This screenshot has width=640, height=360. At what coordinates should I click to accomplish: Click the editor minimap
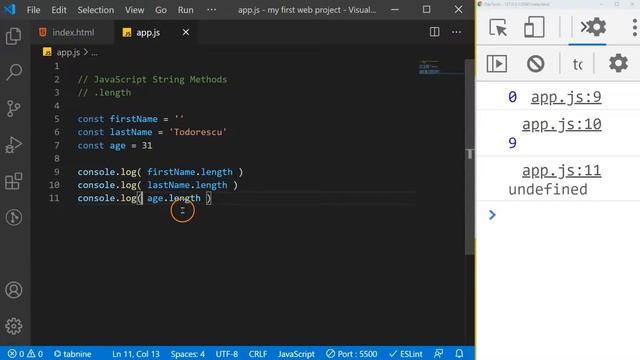(x=441, y=68)
